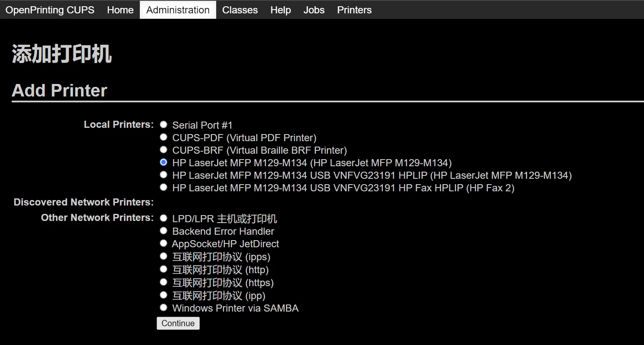This screenshot has width=644, height=345.
Task: Choose the HP Fax HPLIP (HP Fax 2) option
Action: point(164,187)
